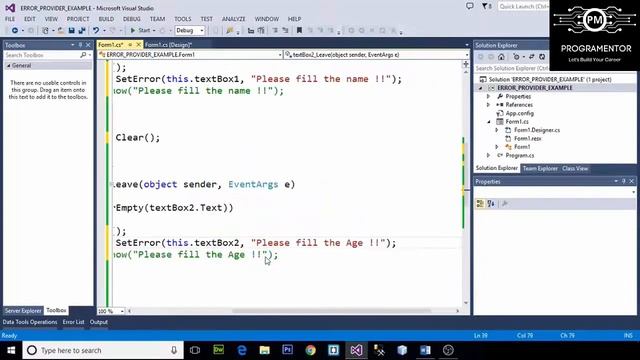Open Google Chrome from the taskbar
The width and height of the screenshot is (640, 360).
point(311,350)
